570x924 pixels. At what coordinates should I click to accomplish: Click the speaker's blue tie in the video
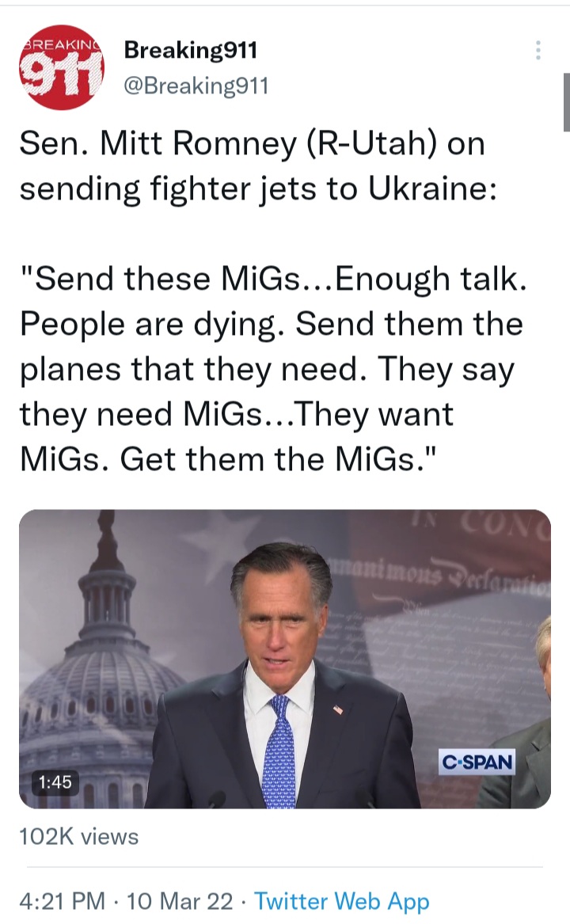[x=280, y=750]
